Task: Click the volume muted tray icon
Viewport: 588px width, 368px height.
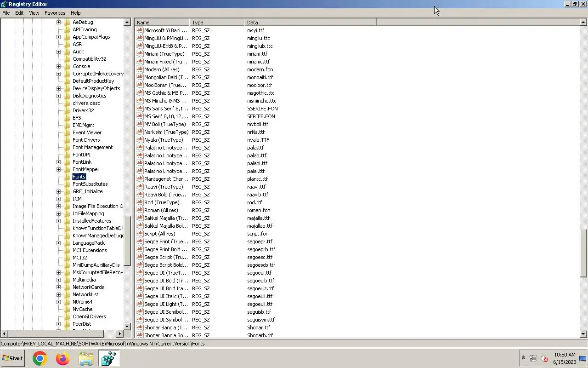Action: coord(545,358)
